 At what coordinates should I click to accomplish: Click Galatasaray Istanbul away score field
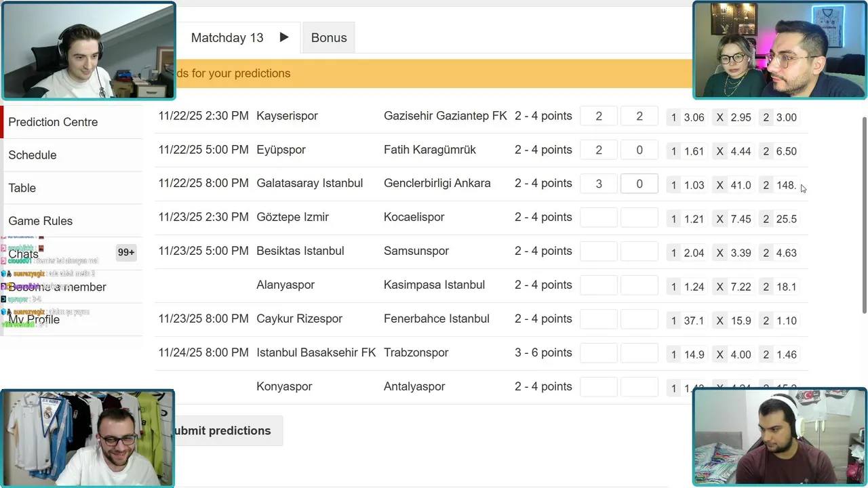[x=639, y=184]
